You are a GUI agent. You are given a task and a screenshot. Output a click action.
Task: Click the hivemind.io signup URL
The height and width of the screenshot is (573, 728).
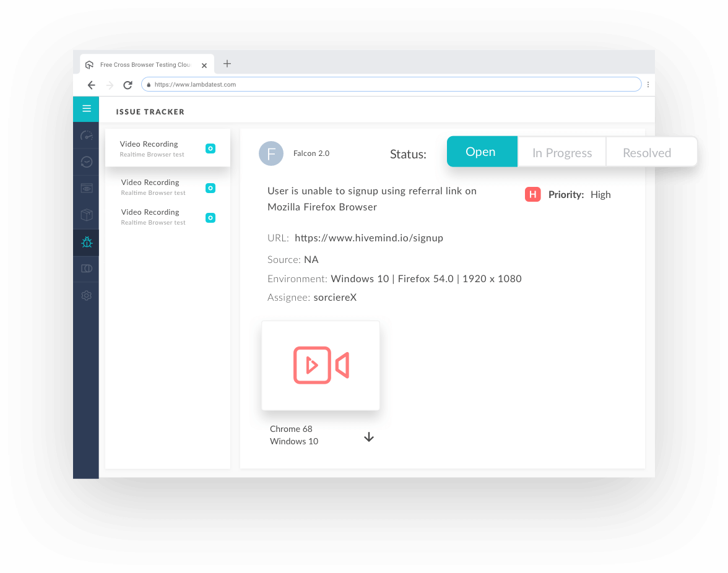(369, 238)
